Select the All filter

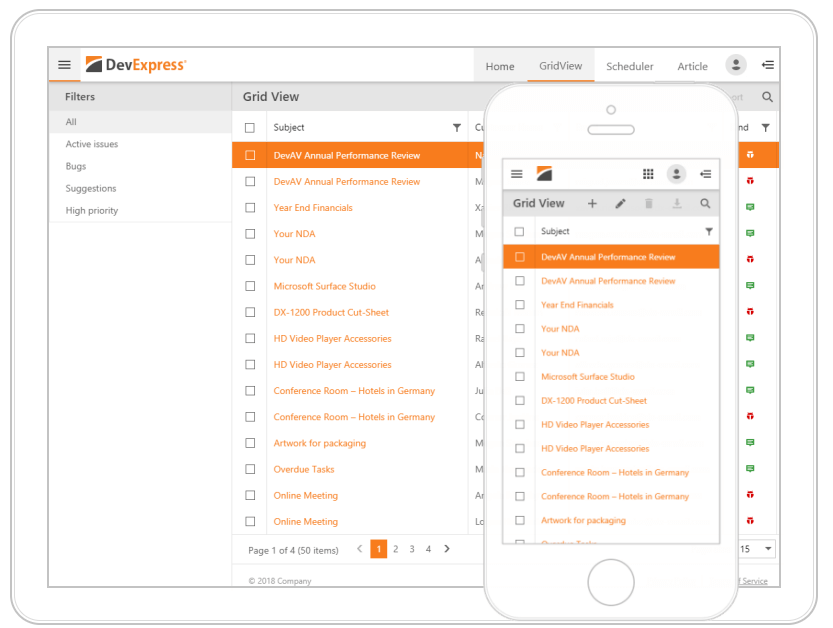coord(140,122)
